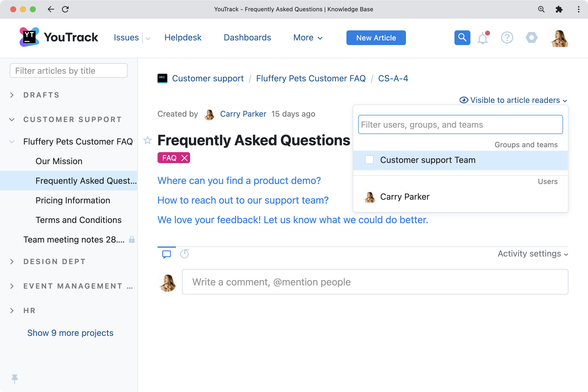588x392 pixels.
Task: Switch to the comments activity icon
Action: (167, 254)
